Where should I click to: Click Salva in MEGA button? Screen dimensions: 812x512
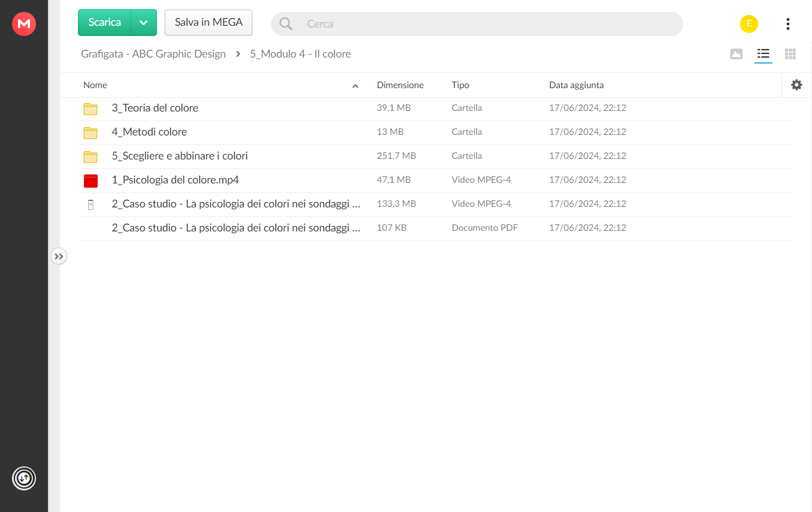tap(209, 23)
